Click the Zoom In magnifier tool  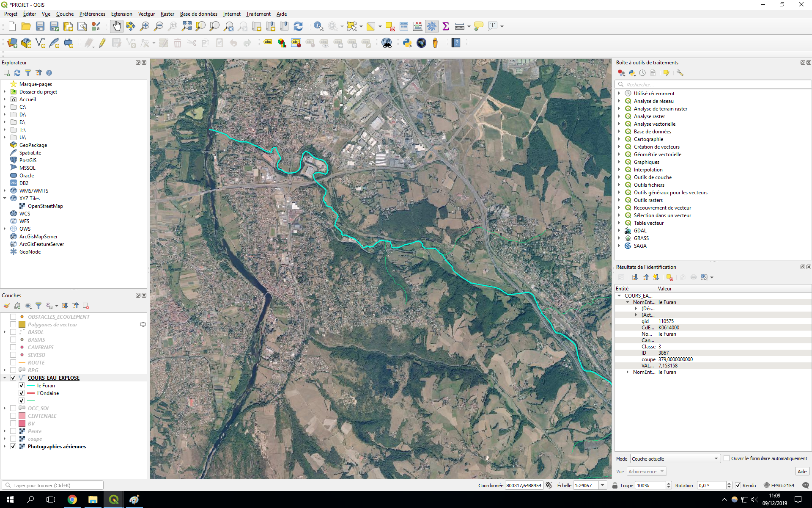point(144,26)
